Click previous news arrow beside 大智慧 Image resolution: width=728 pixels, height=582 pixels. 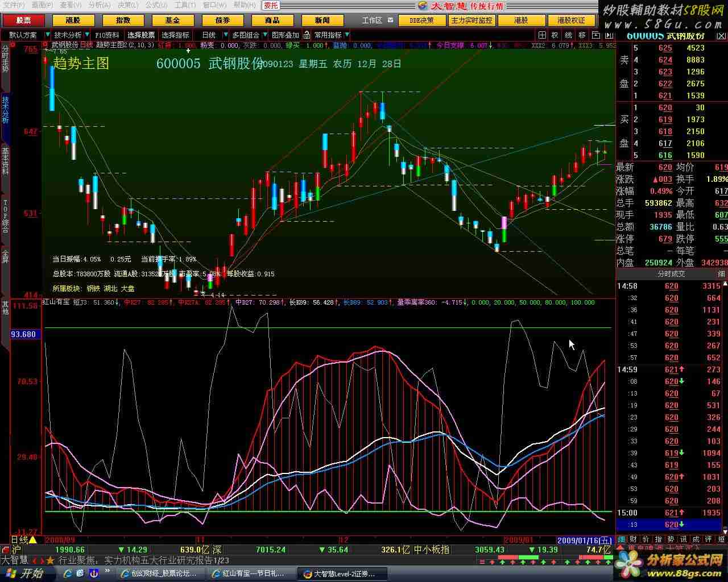(x=34, y=560)
